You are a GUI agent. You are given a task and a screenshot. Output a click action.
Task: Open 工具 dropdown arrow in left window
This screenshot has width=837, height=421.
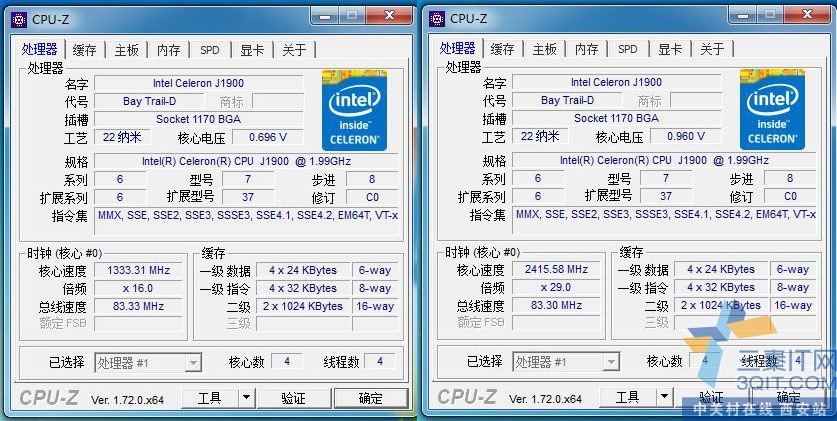click(246, 398)
